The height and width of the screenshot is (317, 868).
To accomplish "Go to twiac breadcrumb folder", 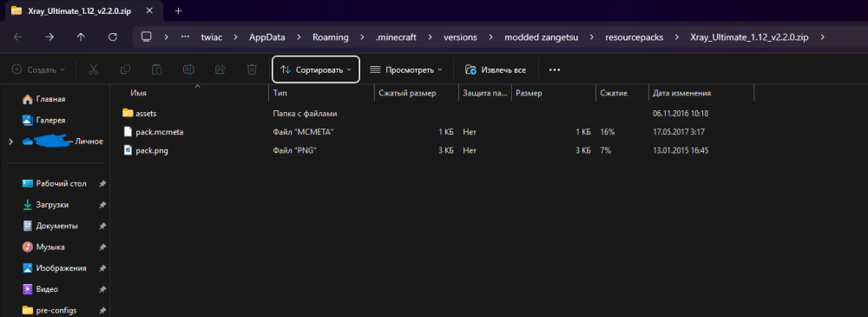I will 211,37.
